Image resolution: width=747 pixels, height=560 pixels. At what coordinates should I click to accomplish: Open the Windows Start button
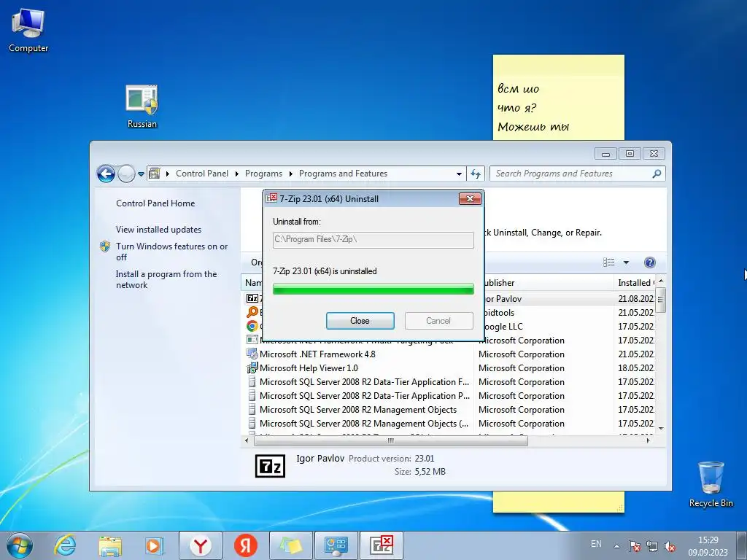point(20,545)
